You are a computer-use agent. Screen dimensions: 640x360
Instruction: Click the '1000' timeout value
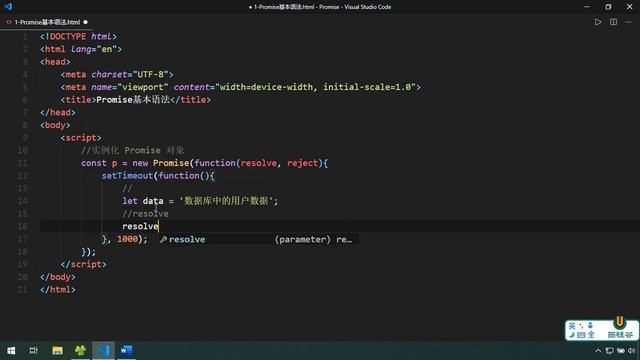pyautogui.click(x=127, y=239)
